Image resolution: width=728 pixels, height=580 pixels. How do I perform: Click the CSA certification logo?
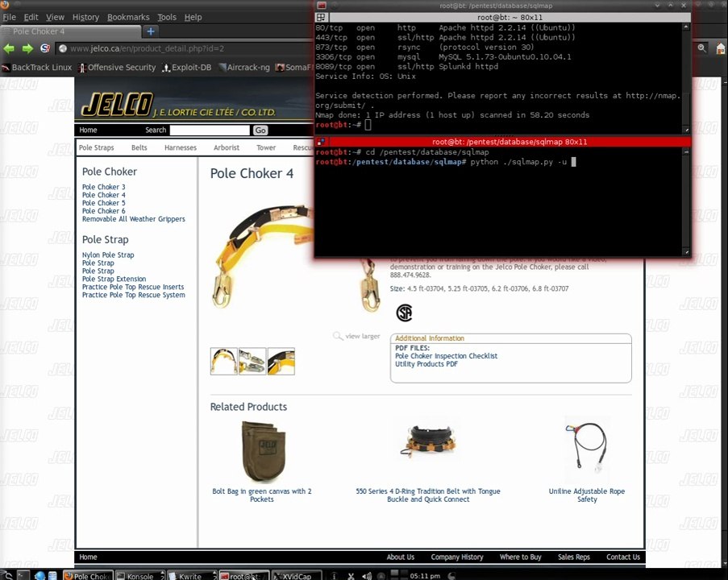tap(404, 313)
